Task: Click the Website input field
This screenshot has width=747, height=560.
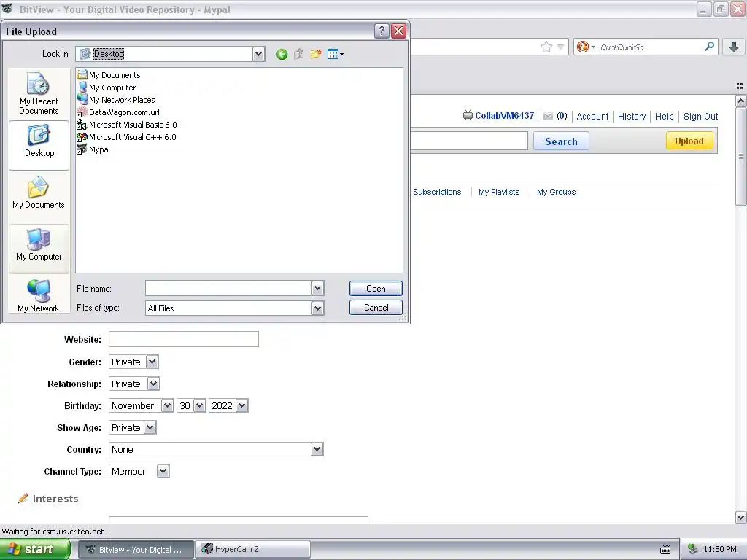Action: [183, 339]
